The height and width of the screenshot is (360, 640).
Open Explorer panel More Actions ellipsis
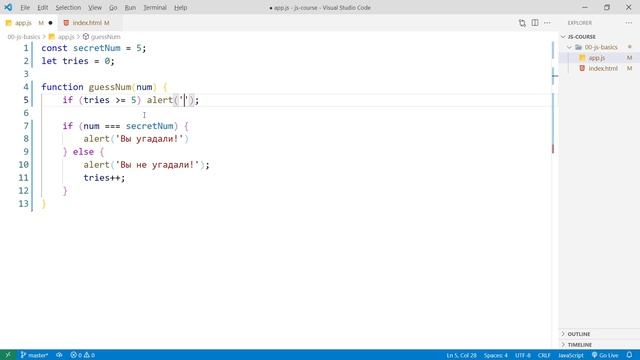click(629, 23)
